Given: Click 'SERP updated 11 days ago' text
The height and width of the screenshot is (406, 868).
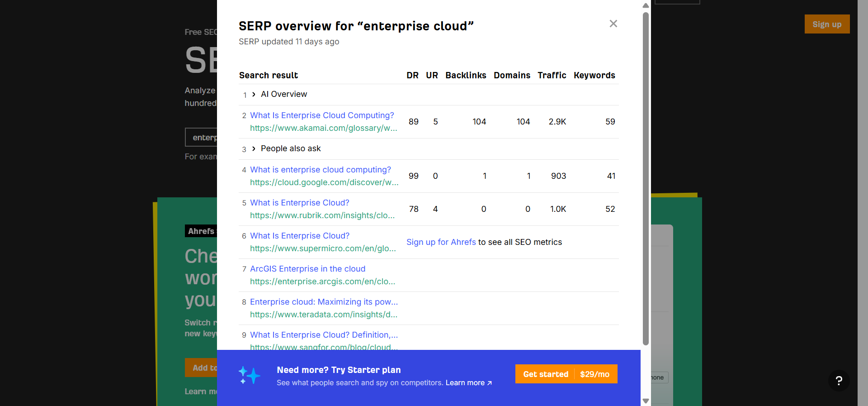Looking at the screenshot, I should (x=289, y=42).
